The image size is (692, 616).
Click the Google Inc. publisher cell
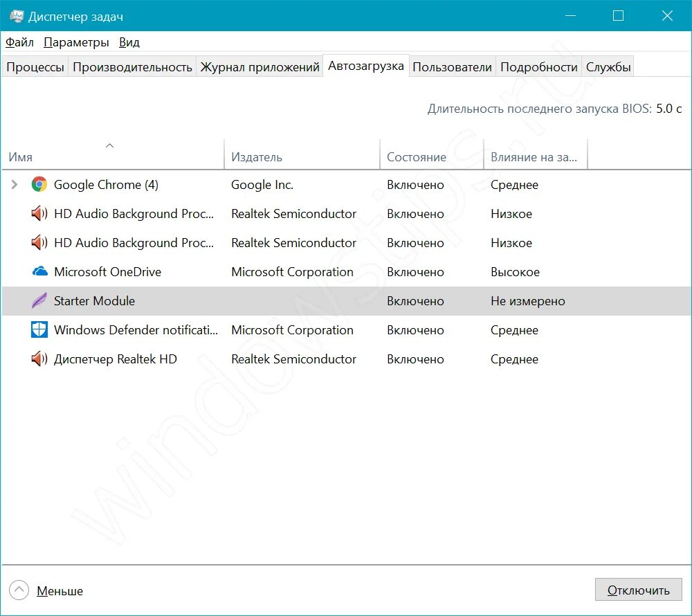tap(262, 184)
